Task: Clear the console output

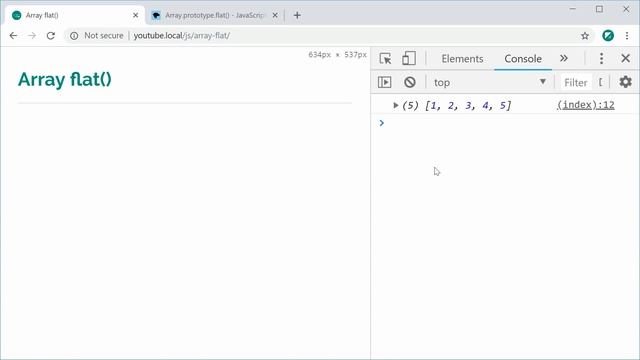Action: pyautogui.click(x=410, y=82)
